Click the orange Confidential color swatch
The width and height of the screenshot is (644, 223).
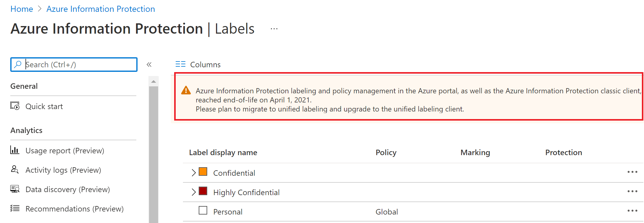(x=203, y=172)
